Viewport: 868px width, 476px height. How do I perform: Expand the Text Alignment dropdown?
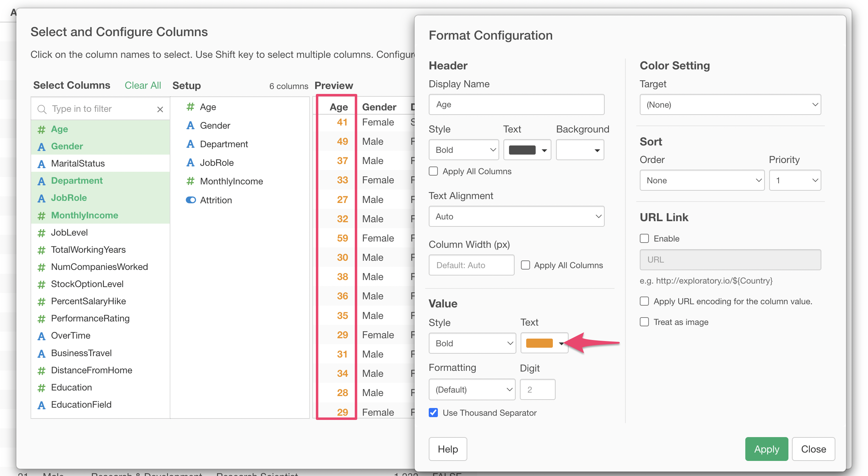pyautogui.click(x=516, y=216)
